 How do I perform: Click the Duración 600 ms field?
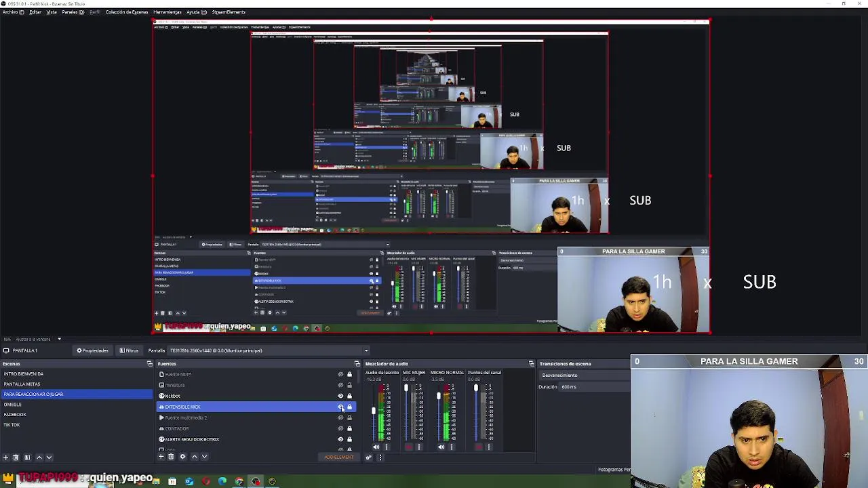pyautogui.click(x=595, y=387)
